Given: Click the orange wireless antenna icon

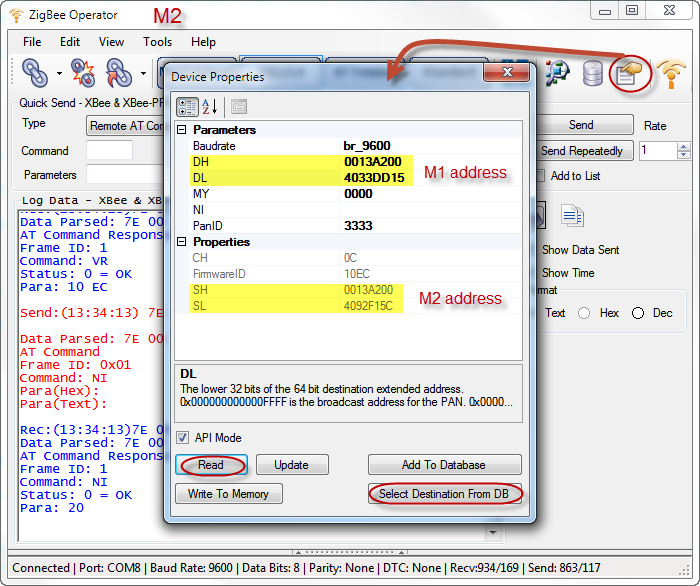Looking at the screenshot, I should 671,73.
